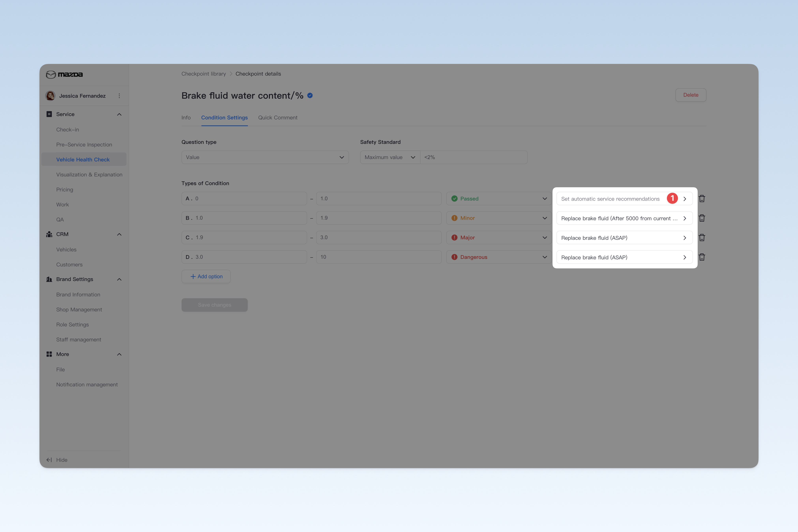Hide the sidebar using the collapse arrow icon
This screenshot has height=532, width=798.
coord(49,460)
